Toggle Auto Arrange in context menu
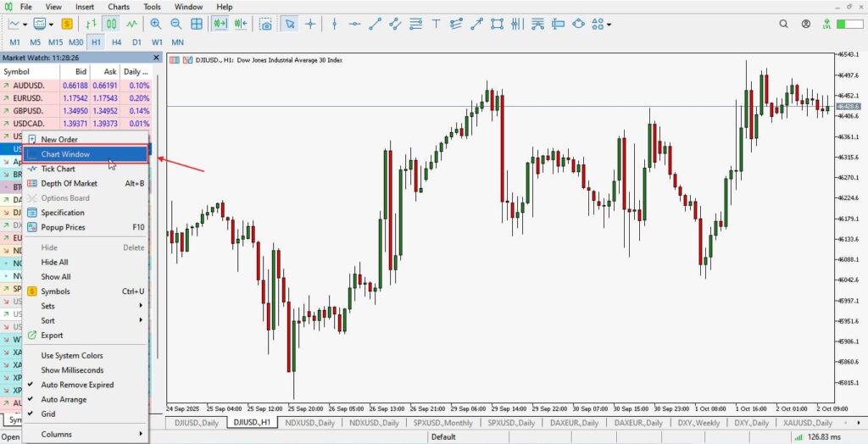The width and height of the screenshot is (868, 444). pyautogui.click(x=64, y=399)
